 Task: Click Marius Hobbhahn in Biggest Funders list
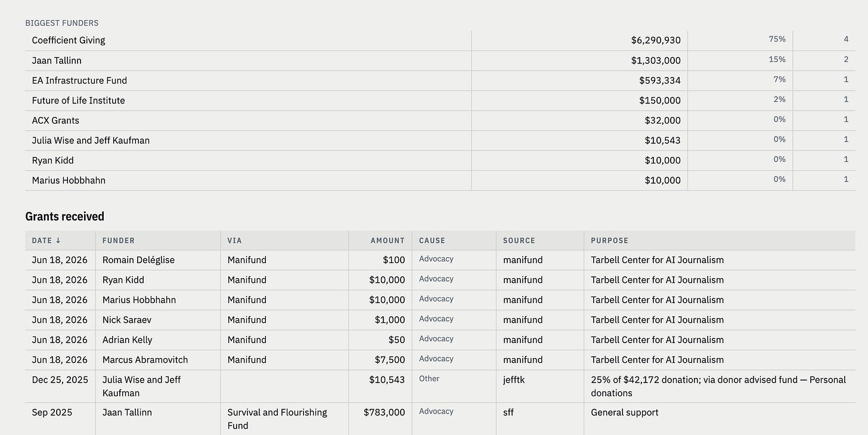coord(69,180)
